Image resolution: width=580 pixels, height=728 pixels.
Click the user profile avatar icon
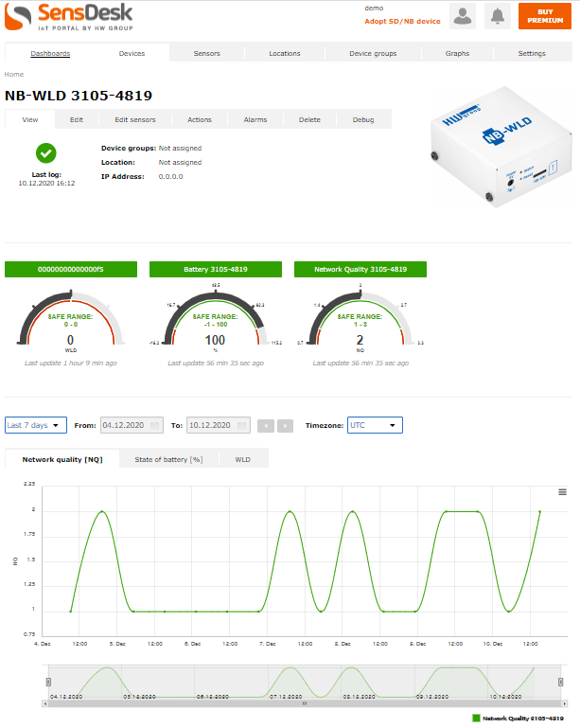click(x=463, y=15)
